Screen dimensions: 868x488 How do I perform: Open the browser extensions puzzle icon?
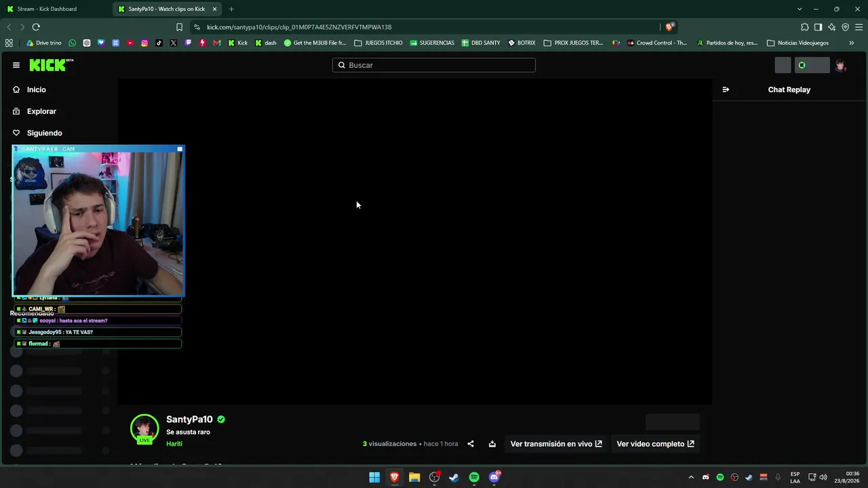pyautogui.click(x=805, y=27)
